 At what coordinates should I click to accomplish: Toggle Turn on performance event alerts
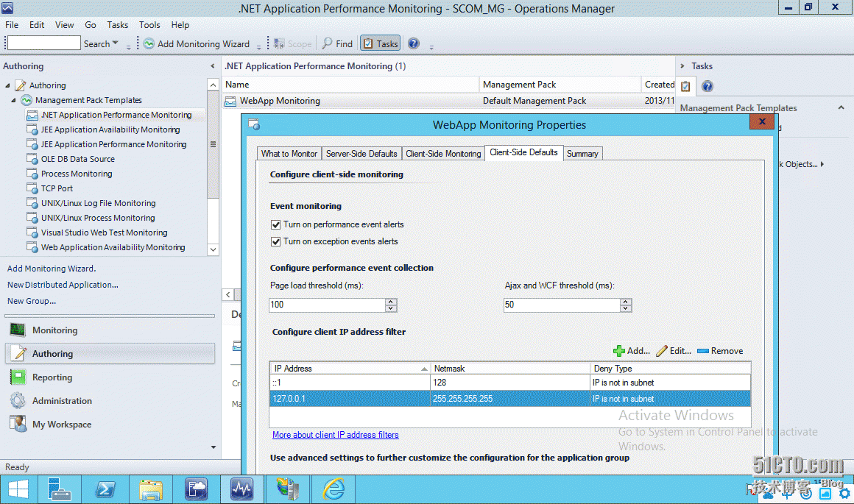(275, 225)
